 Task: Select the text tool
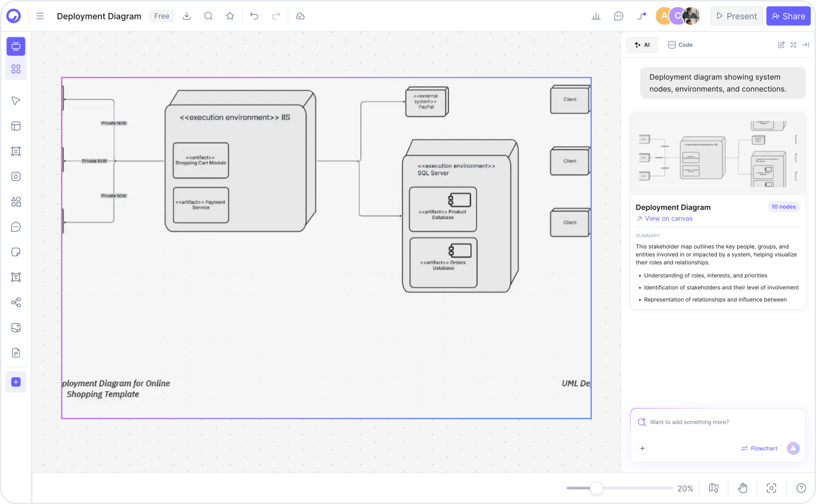16,277
